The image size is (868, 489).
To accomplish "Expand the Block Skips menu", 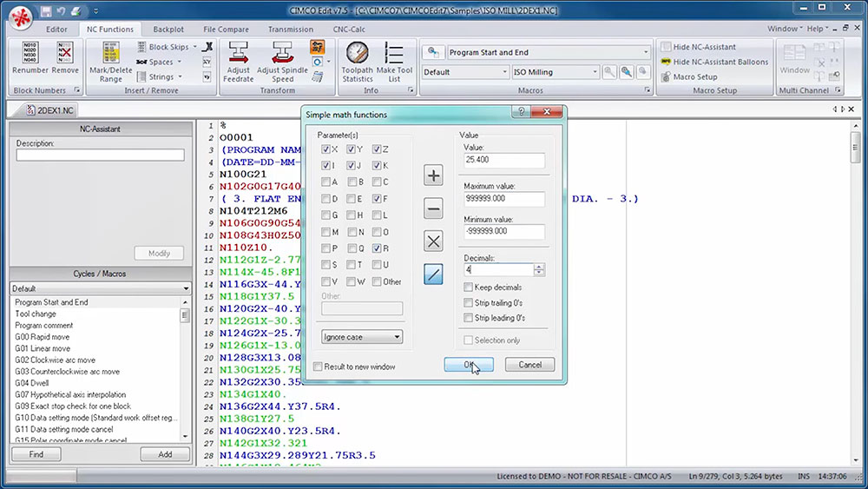I will click(194, 47).
